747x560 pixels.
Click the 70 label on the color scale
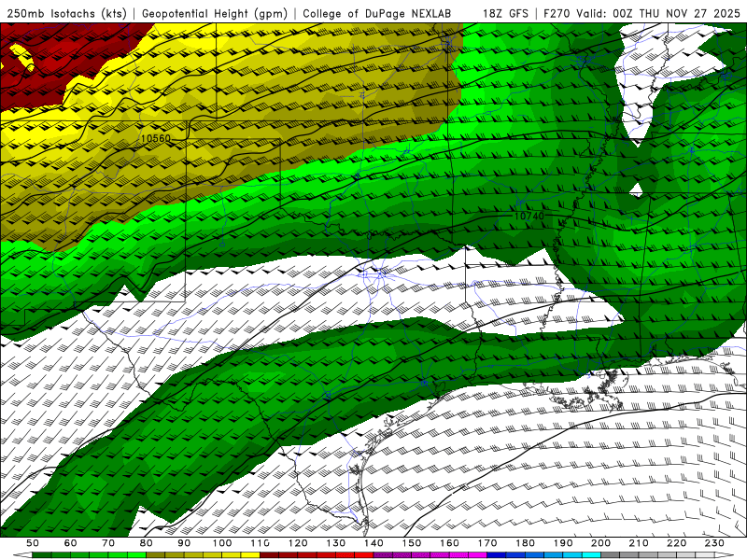(x=108, y=543)
